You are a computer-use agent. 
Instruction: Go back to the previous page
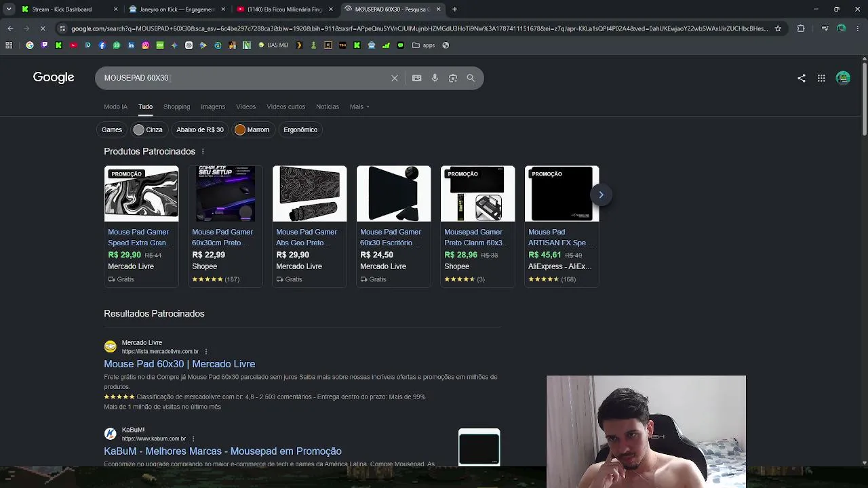pyautogui.click(x=10, y=28)
